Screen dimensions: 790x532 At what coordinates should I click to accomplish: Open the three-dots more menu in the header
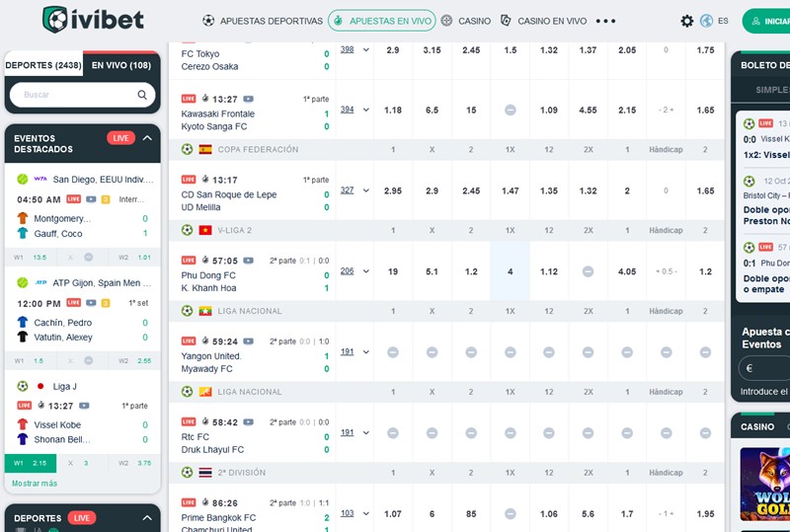(x=605, y=21)
